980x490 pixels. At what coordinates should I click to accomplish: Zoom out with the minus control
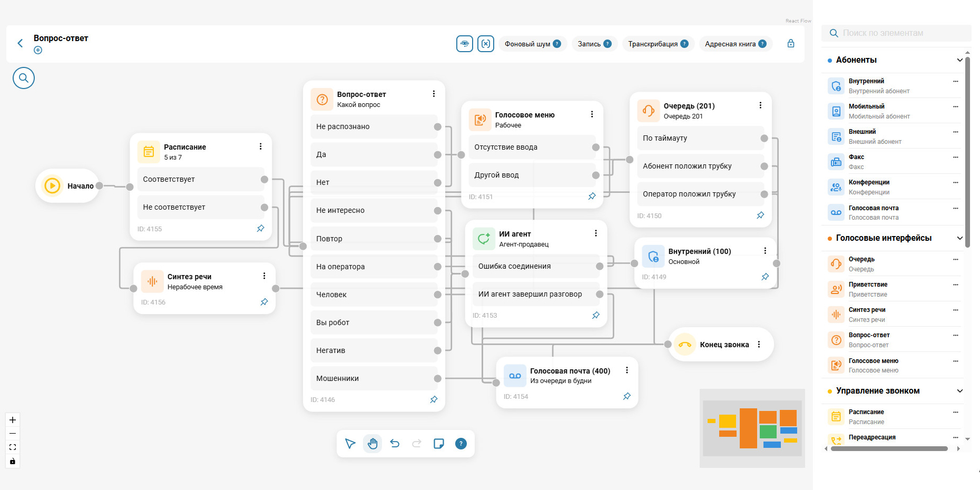13,434
